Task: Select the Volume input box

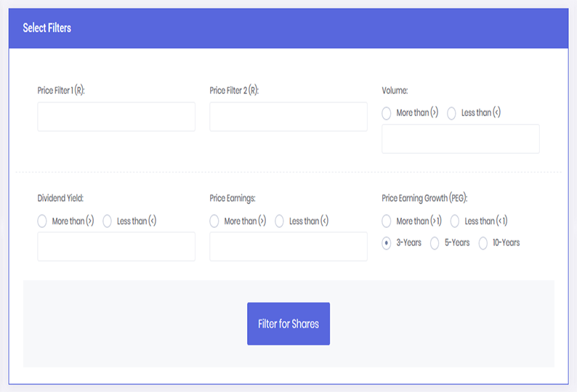Action: pos(460,139)
